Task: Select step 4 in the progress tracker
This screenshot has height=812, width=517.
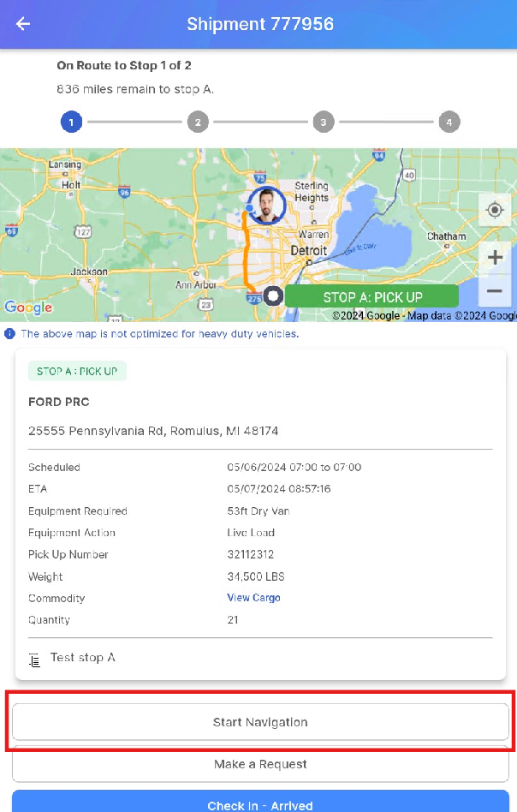Action: pos(449,122)
